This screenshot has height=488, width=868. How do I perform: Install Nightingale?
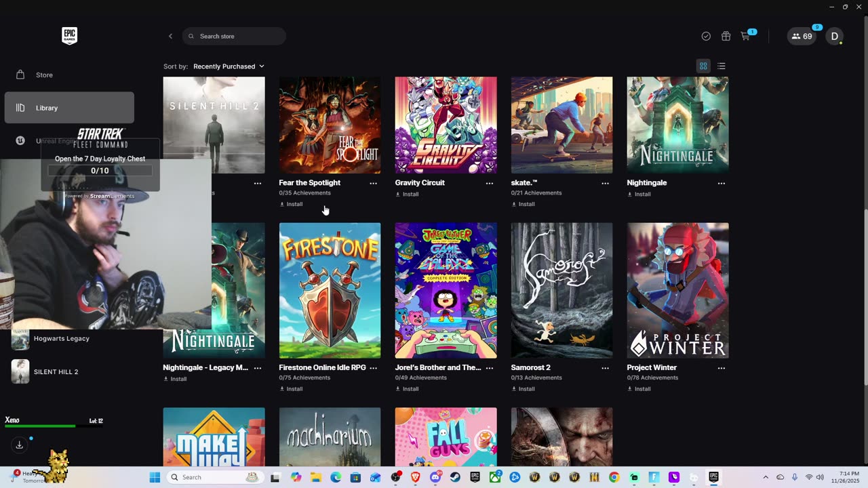point(639,194)
